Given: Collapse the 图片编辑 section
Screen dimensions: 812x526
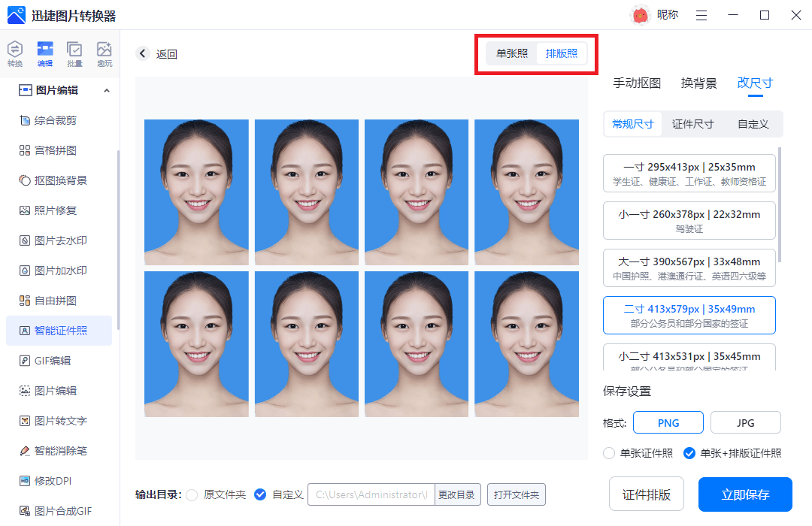Looking at the screenshot, I should pos(107,91).
